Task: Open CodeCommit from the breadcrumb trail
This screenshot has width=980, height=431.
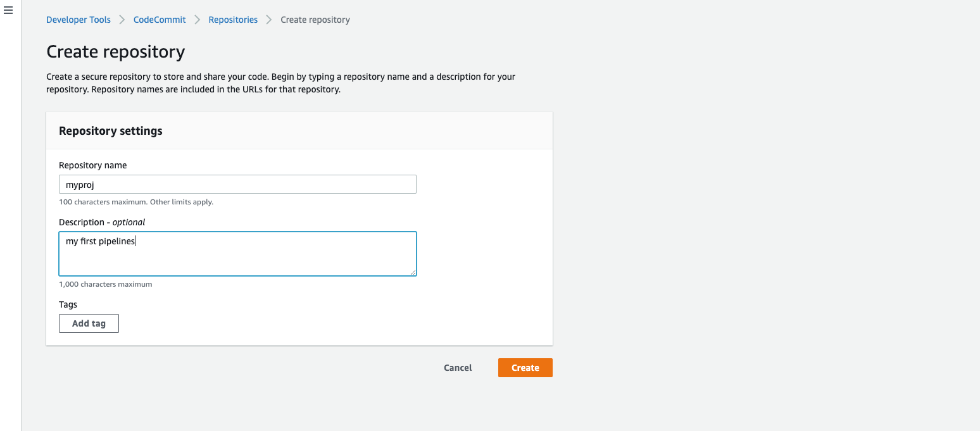Action: (159, 20)
